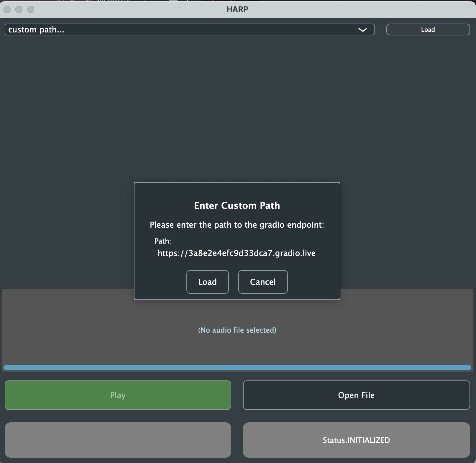Screen dimensions: 476x463
Task: Focus the gradio endpoint Path field
Action: click(x=237, y=253)
